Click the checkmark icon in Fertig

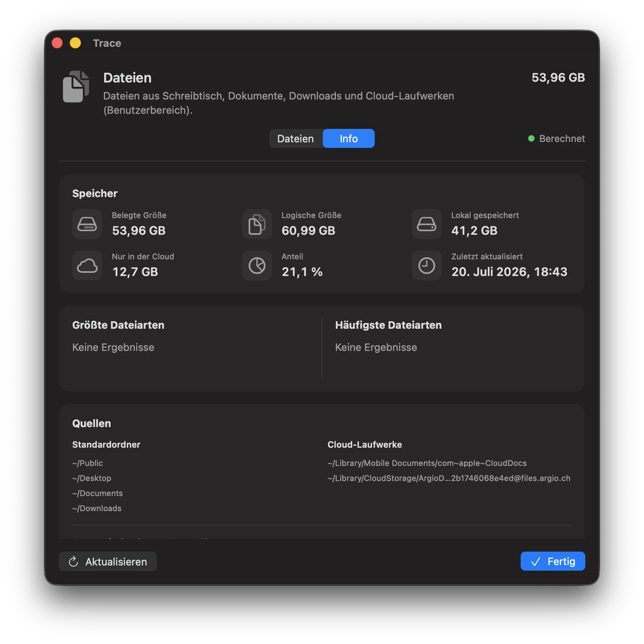click(x=536, y=562)
